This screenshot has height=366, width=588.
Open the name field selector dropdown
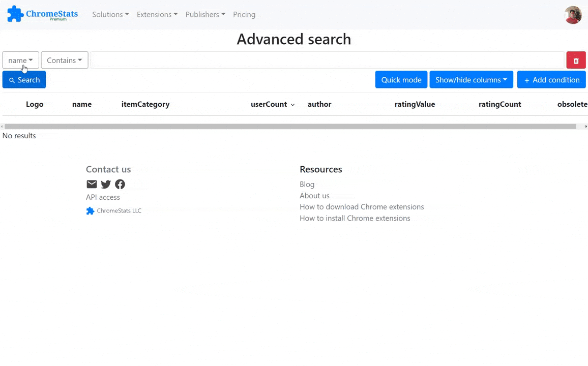[21, 60]
